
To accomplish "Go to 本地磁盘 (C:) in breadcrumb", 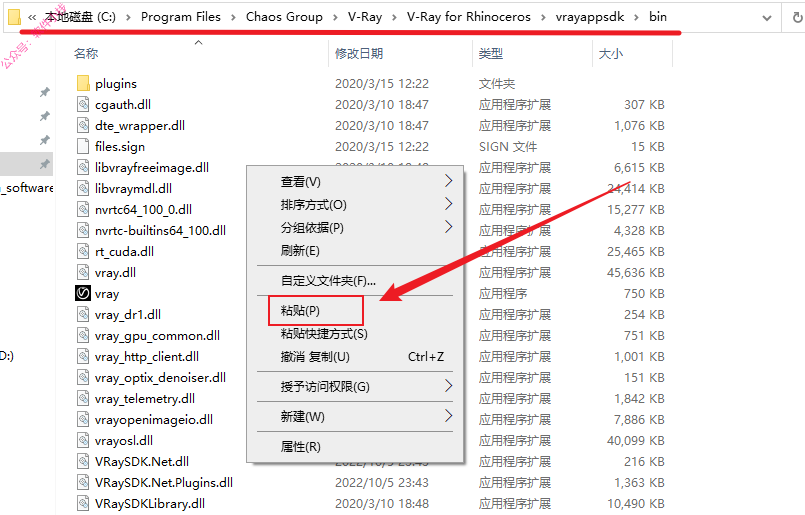I will point(80,17).
